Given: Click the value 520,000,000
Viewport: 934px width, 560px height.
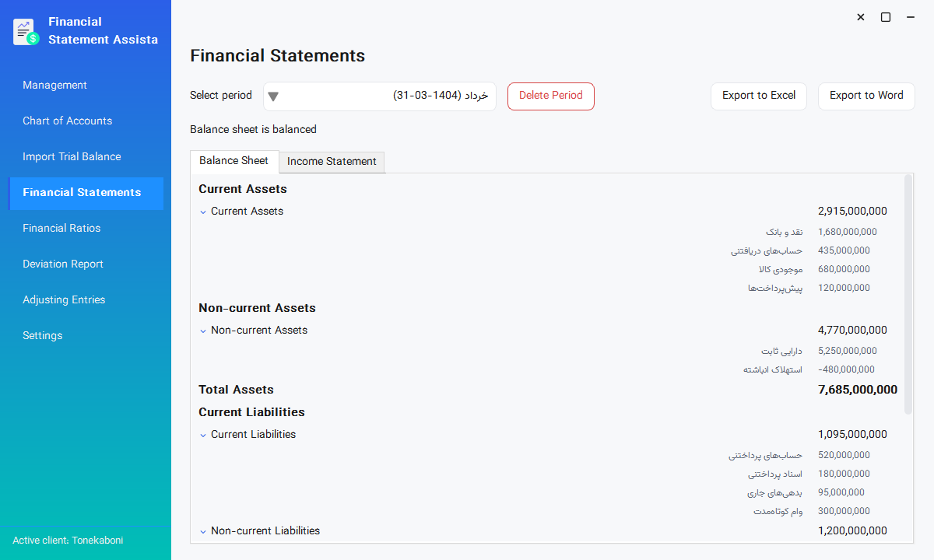Looking at the screenshot, I should [844, 455].
